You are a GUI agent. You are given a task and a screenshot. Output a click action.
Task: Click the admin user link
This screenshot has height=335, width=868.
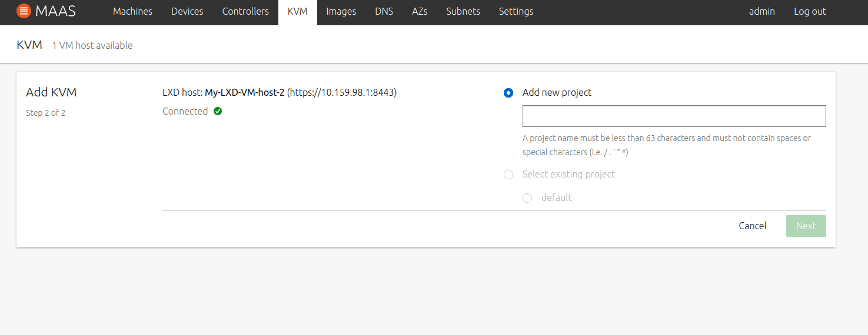tap(762, 11)
